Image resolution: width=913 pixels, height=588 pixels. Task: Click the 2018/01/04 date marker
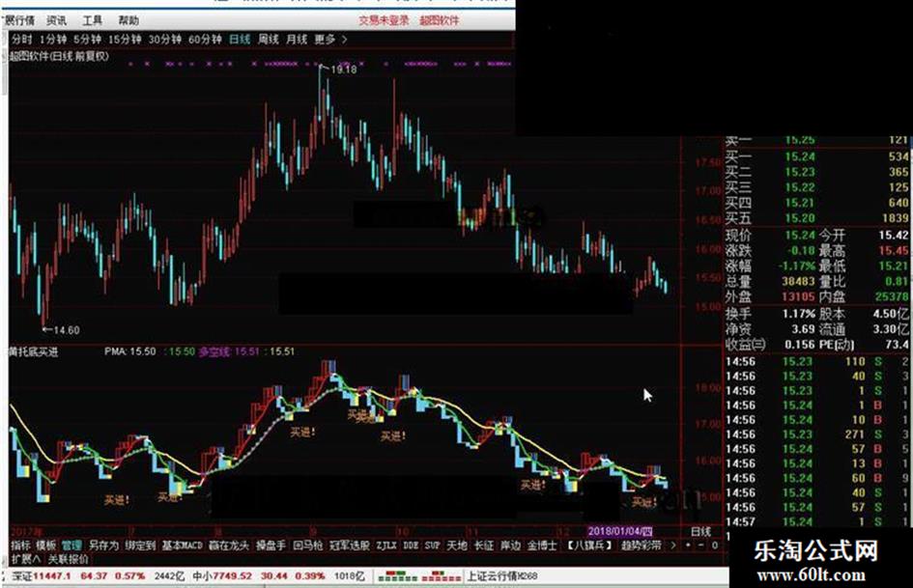click(619, 532)
